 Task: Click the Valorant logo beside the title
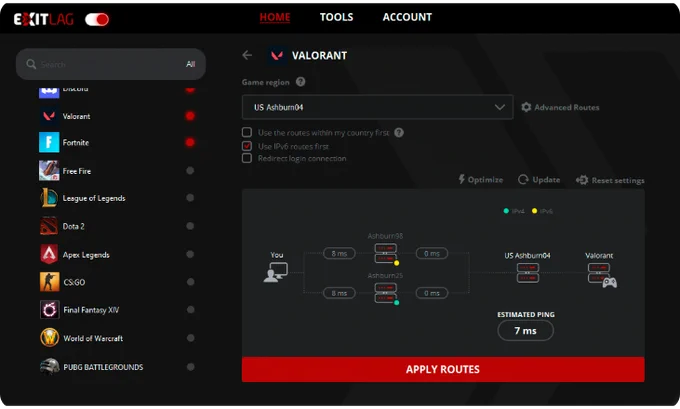pos(277,56)
